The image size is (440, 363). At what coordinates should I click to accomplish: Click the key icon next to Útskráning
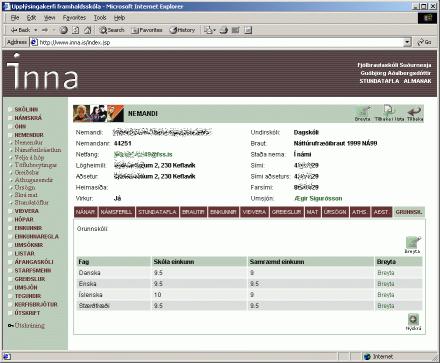(11, 325)
